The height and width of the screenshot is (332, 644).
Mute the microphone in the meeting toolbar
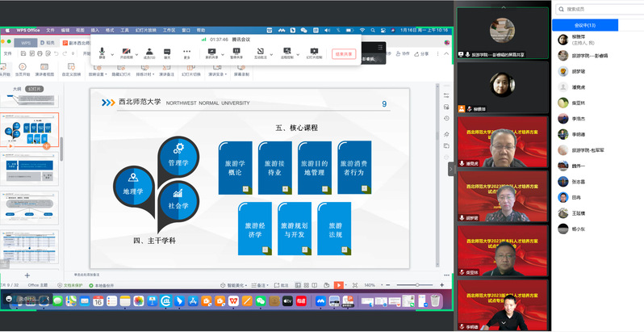(102, 53)
